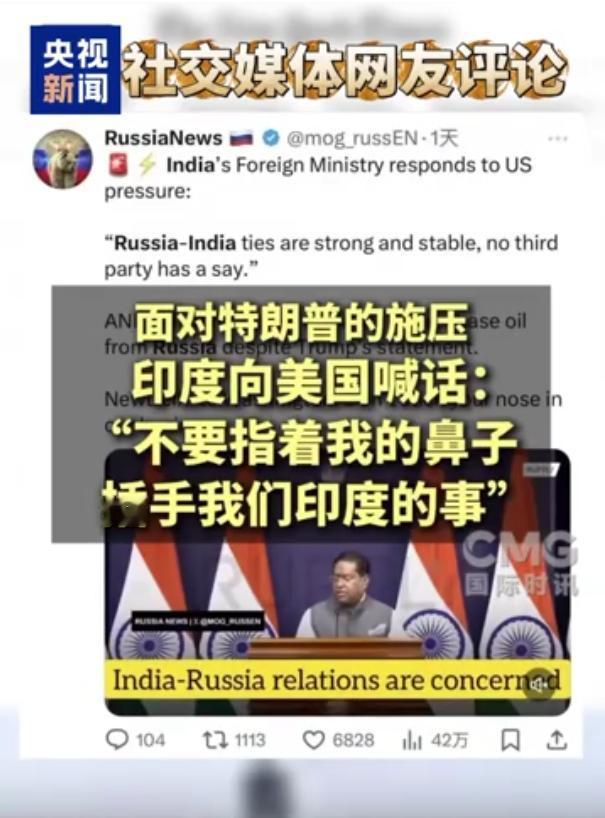Click the CMG 国际时讯 watermark
Image resolution: width=605 pixels, height=818 pixels.
tap(521, 564)
